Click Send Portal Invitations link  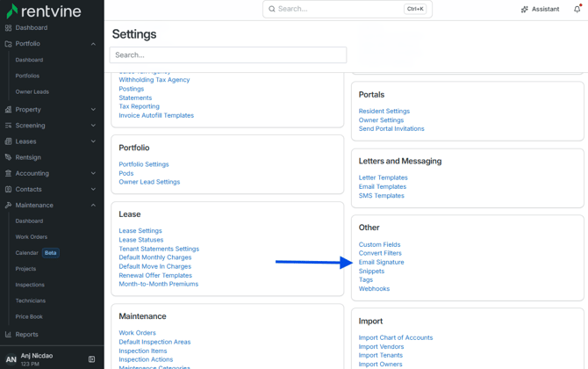(391, 129)
